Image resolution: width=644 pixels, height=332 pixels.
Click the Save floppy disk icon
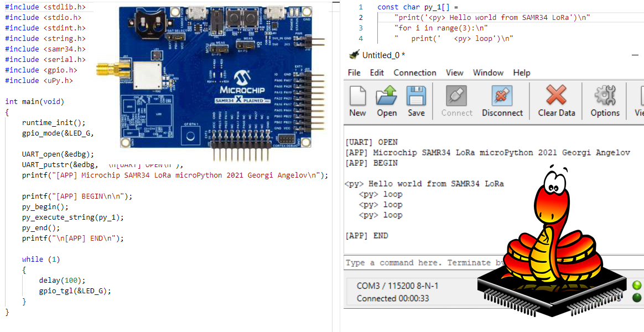[416, 96]
